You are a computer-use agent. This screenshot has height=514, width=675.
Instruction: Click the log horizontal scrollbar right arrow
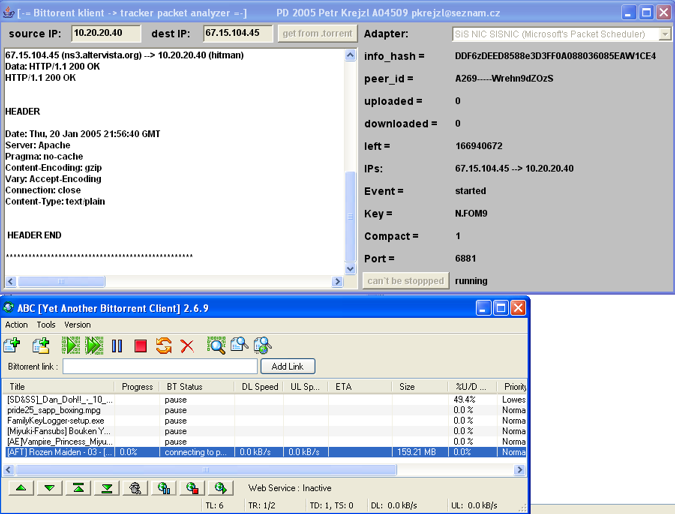coord(337,282)
